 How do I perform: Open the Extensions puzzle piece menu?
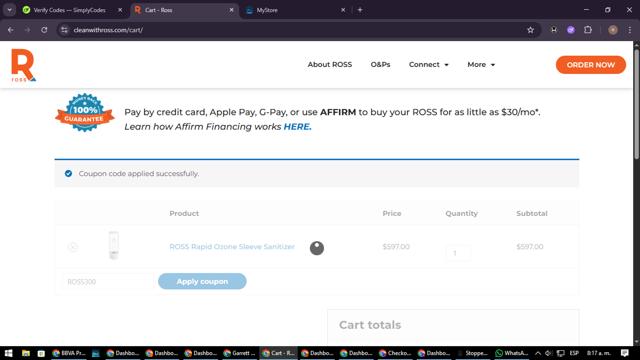point(588,30)
